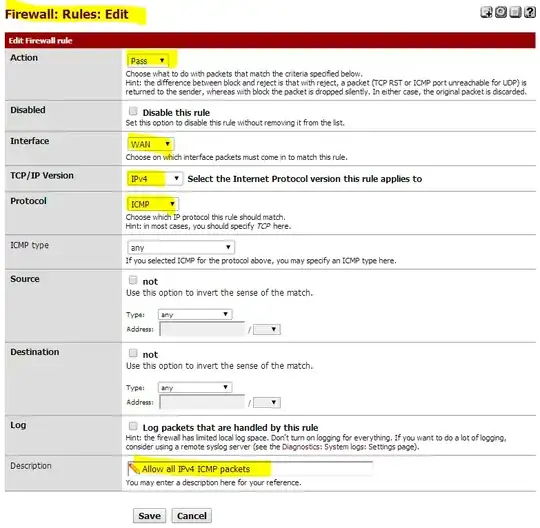540x528 pixels.
Task: Open the Destination subnet mask dropdown
Action: pyautogui.click(x=267, y=402)
